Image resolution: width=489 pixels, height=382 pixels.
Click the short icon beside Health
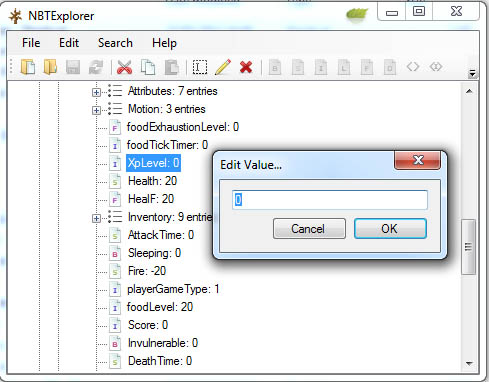pyautogui.click(x=115, y=181)
